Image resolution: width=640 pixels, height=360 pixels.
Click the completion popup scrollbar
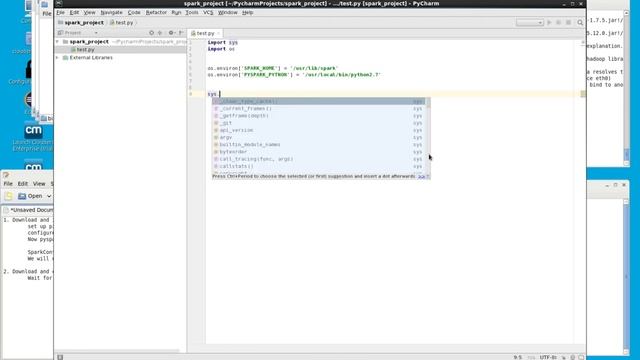point(428,136)
